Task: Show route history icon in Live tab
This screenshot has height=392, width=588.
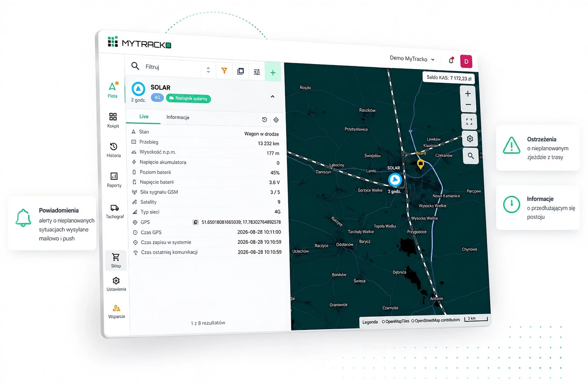Action: 265,119
